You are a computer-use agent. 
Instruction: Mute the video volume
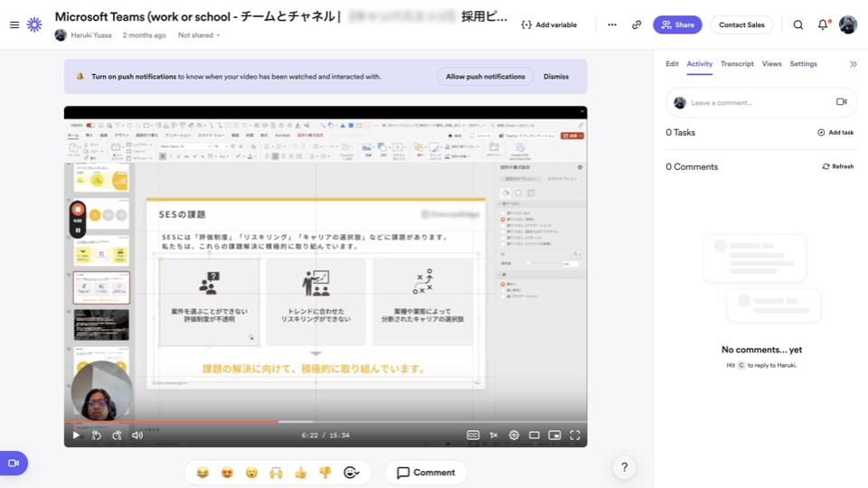click(137, 436)
